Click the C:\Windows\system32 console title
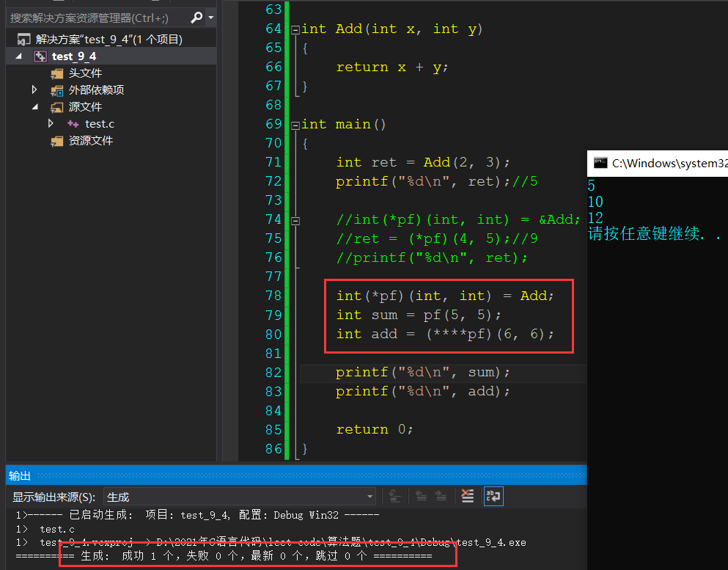This screenshot has height=570, width=728. [x=669, y=163]
